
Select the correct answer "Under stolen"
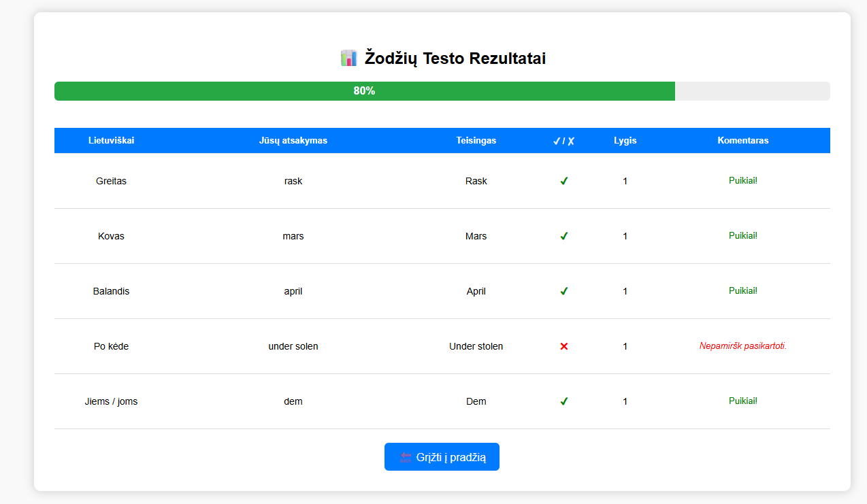point(476,346)
